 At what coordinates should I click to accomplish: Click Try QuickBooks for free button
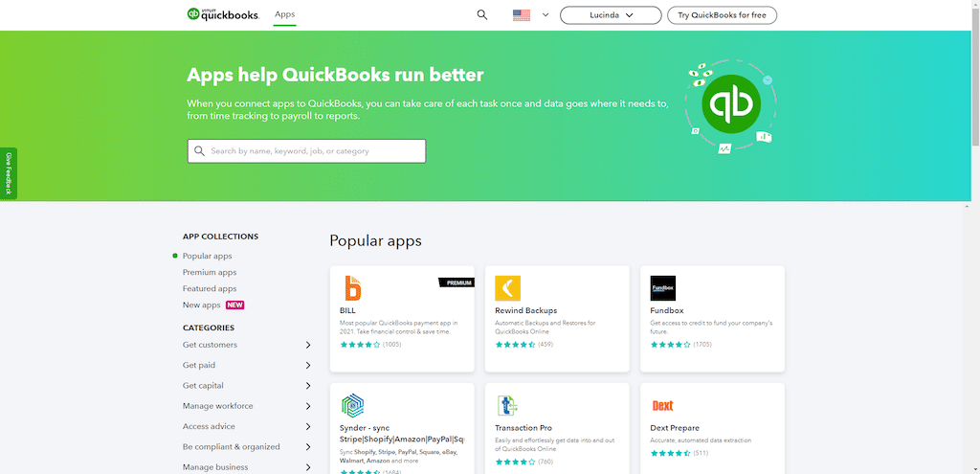click(722, 15)
